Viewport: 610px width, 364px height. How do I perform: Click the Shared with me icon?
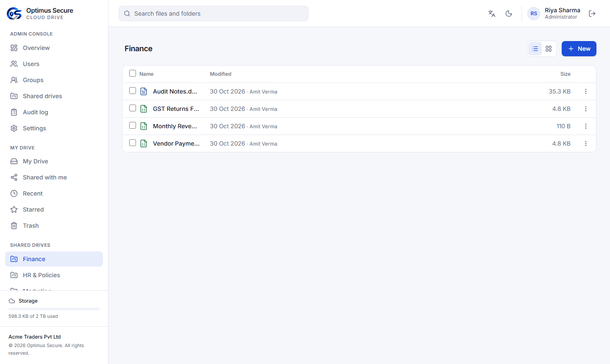[14, 177]
